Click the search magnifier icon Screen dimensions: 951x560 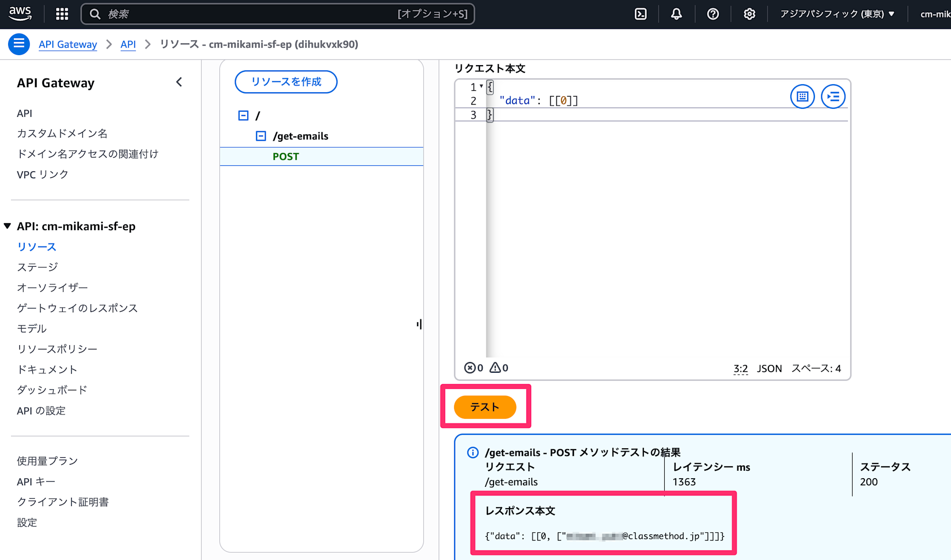(x=95, y=14)
